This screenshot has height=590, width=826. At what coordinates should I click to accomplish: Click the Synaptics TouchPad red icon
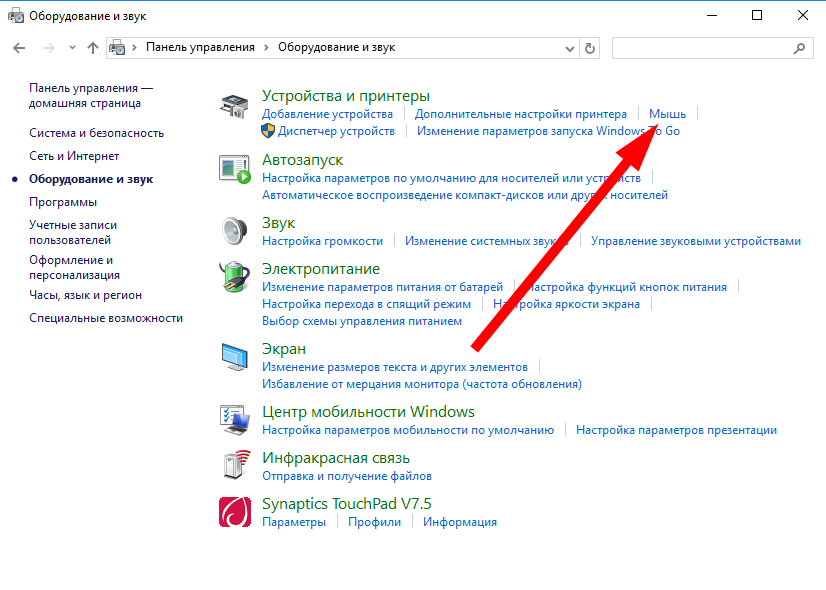234,511
